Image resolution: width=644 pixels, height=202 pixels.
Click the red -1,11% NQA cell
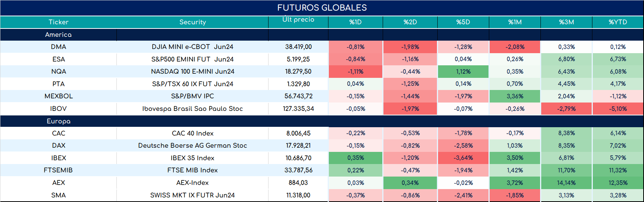[355, 71]
